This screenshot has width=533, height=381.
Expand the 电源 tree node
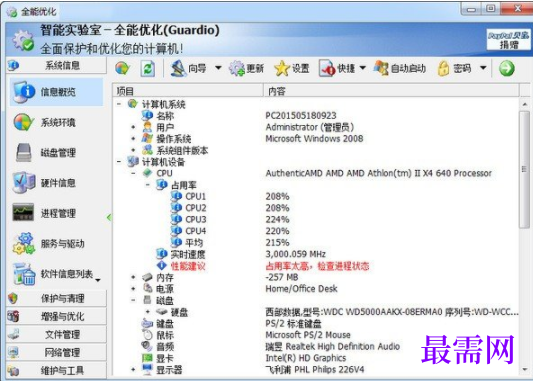point(133,289)
